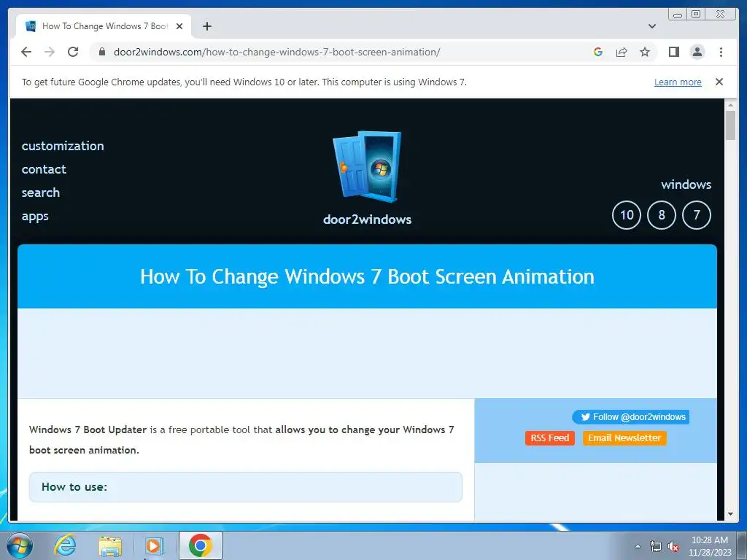Screen dimensions: 747x560
Task: Click the vertical scrollbar thumb
Action: coord(730,125)
